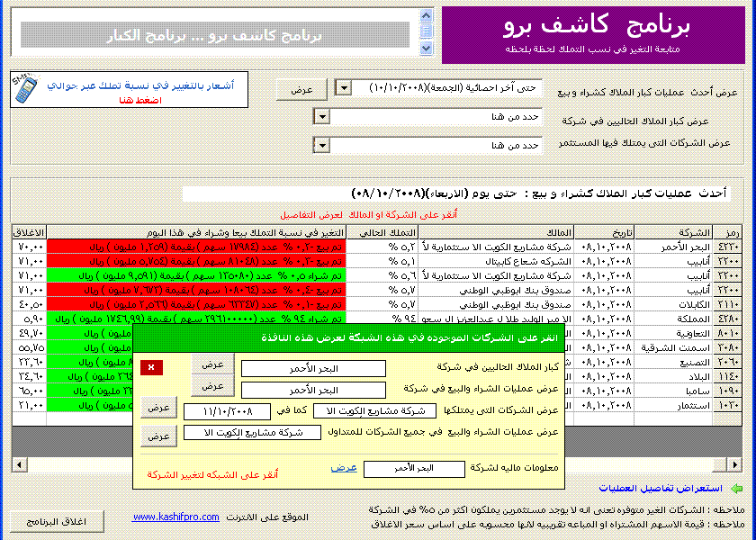
Task: Click عرض for buy and sell operations in company
Action: point(212,386)
